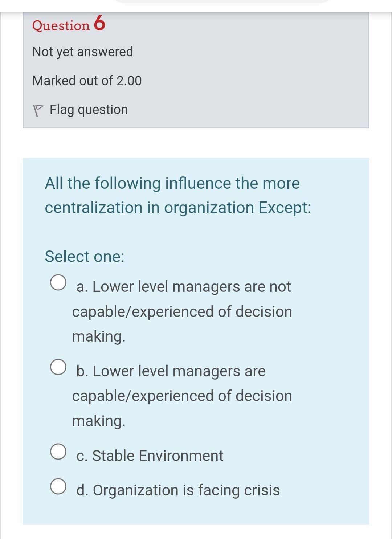Click the 'Marked out of 2.00' text
The image size is (392, 539).
[x=87, y=81]
